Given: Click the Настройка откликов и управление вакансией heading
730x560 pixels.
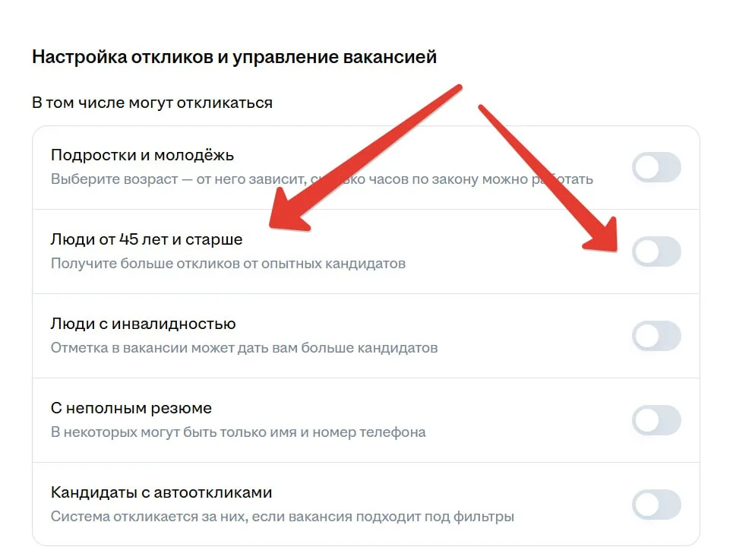Looking at the screenshot, I should (234, 57).
